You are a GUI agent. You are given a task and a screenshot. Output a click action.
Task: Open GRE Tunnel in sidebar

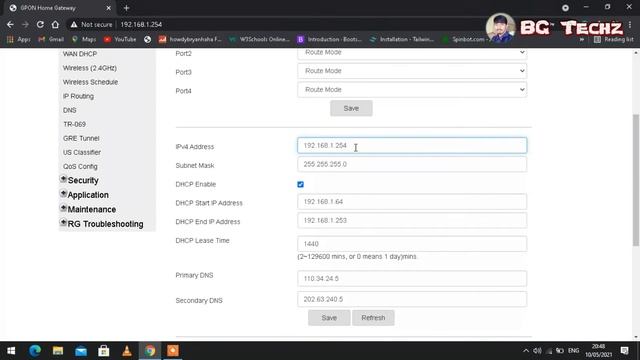(x=81, y=138)
